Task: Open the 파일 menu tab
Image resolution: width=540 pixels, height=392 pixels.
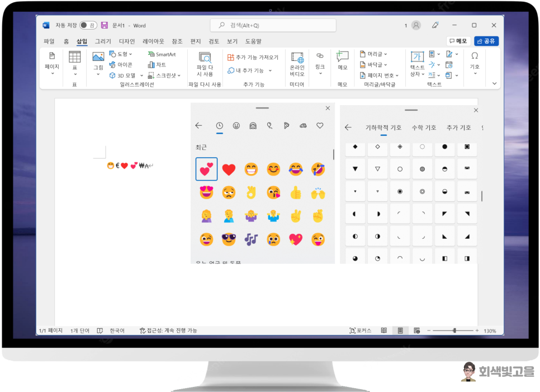Action: [49, 41]
